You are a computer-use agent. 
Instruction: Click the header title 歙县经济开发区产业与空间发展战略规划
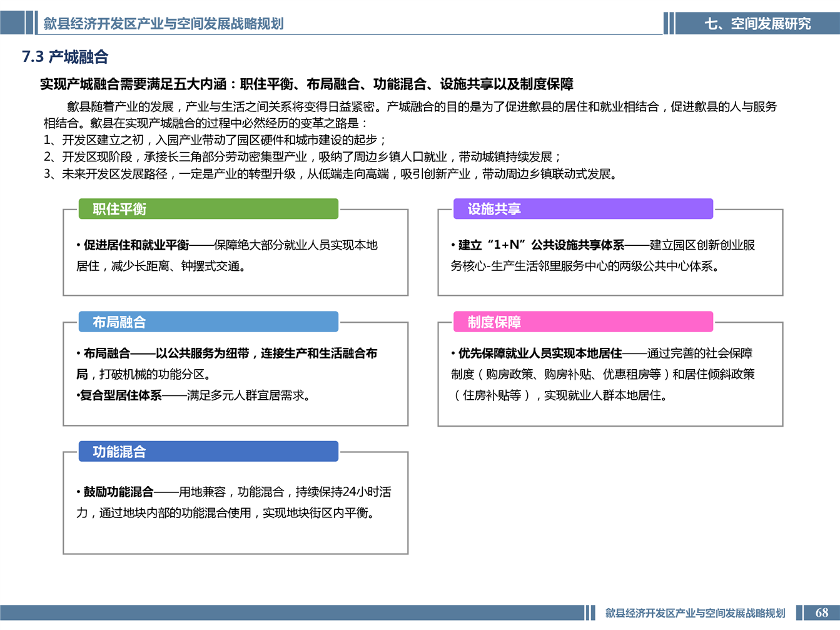[x=163, y=24]
